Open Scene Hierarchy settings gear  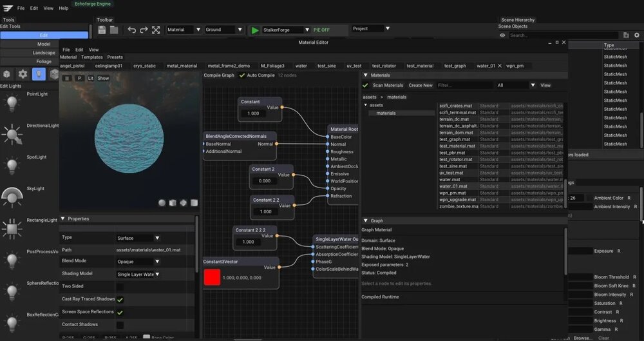[x=637, y=35]
